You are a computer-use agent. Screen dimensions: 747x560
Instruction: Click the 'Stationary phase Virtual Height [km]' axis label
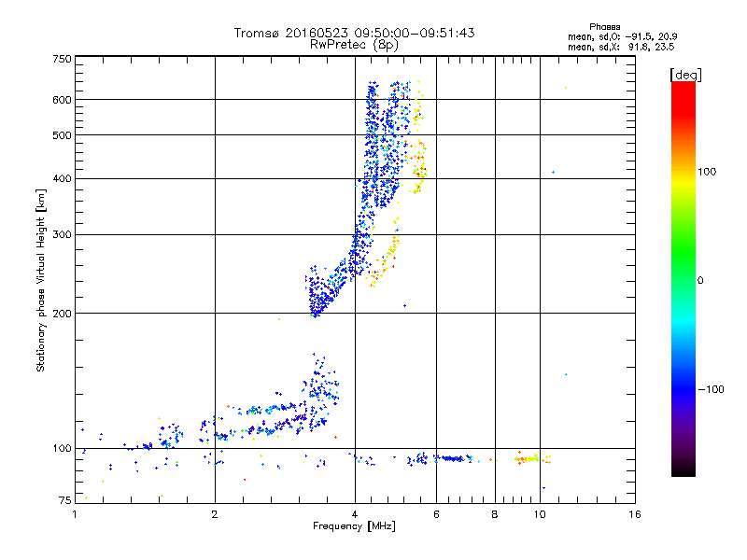point(41,281)
